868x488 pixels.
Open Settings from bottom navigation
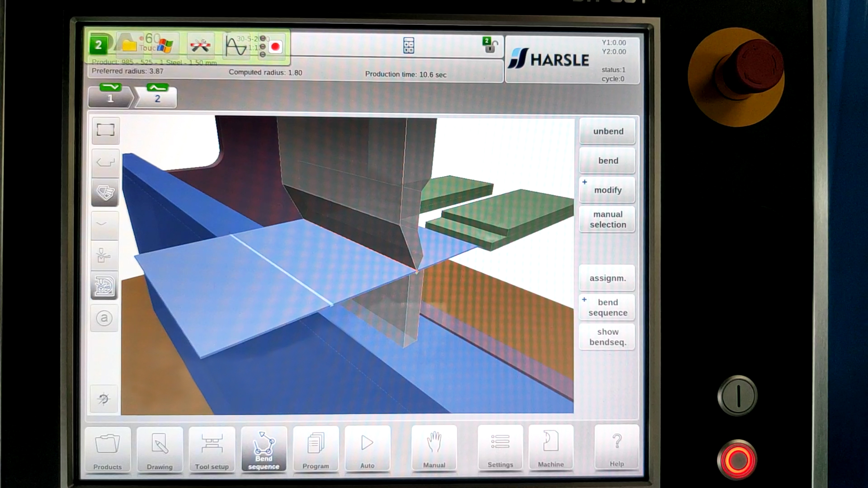tap(500, 450)
